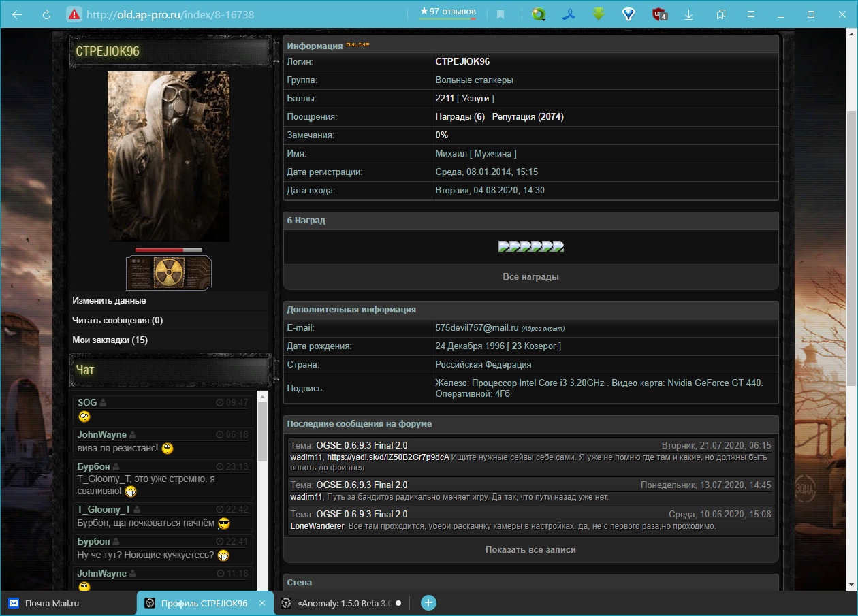Image resolution: width=858 pixels, height=616 pixels.
Task: Click the green download arrow extension
Action: 599,14
